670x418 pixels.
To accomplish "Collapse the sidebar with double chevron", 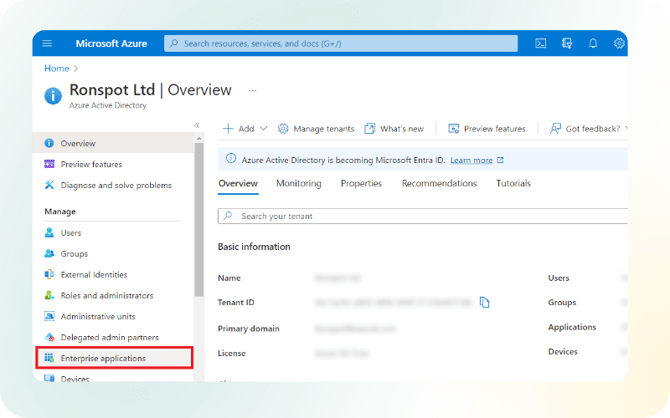I will click(197, 125).
